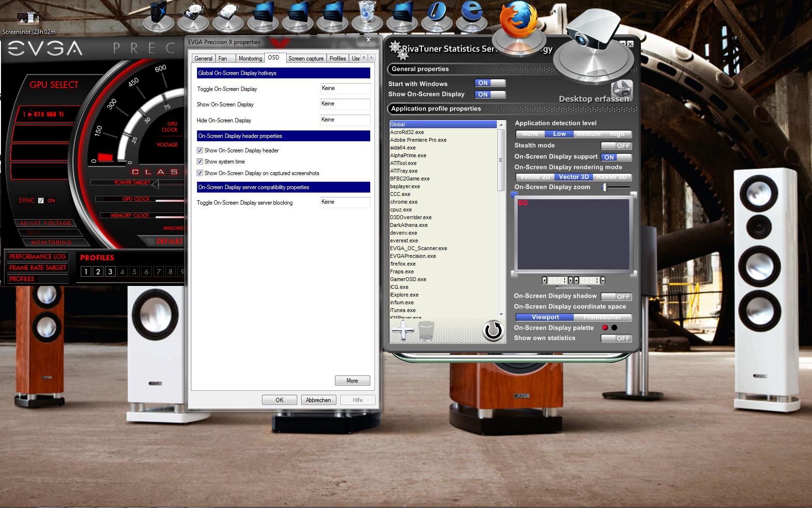Set application detection level to High

pyautogui.click(x=617, y=134)
